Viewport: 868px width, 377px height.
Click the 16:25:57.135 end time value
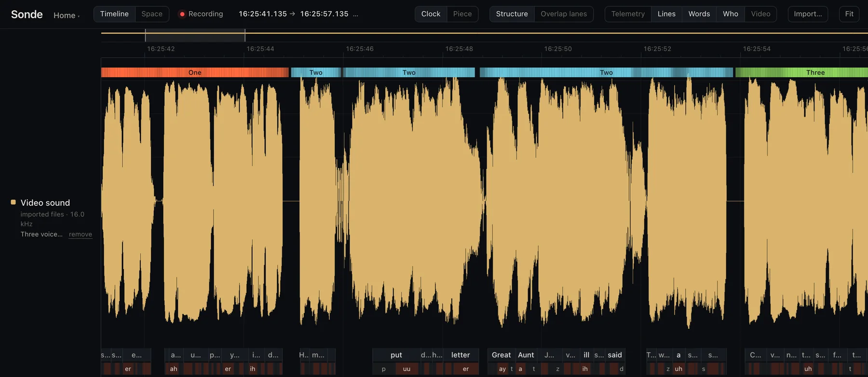pos(324,14)
